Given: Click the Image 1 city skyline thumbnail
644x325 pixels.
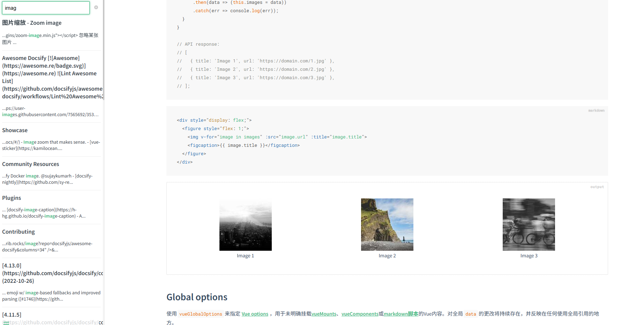Looking at the screenshot, I should tap(246, 225).
